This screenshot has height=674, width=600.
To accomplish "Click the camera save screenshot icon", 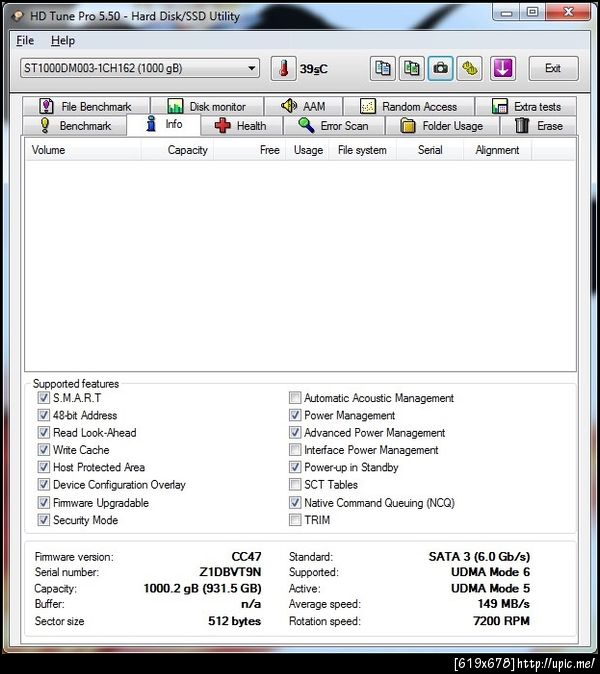I will point(440,68).
